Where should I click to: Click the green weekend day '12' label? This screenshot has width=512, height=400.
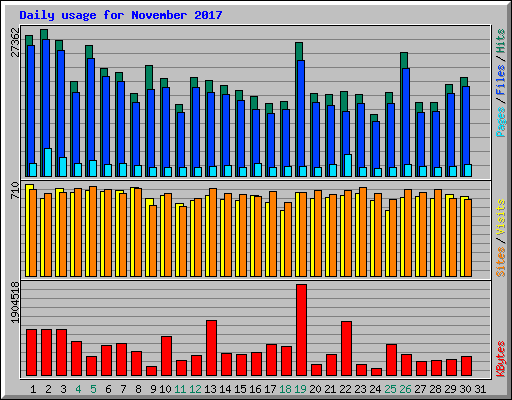click(x=195, y=389)
